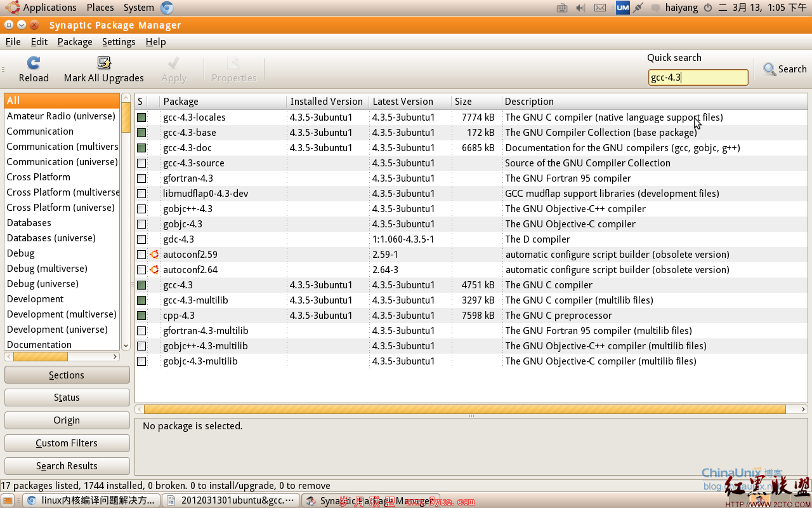Sort by Description column header
The width and height of the screenshot is (812, 508).
pos(654,102)
